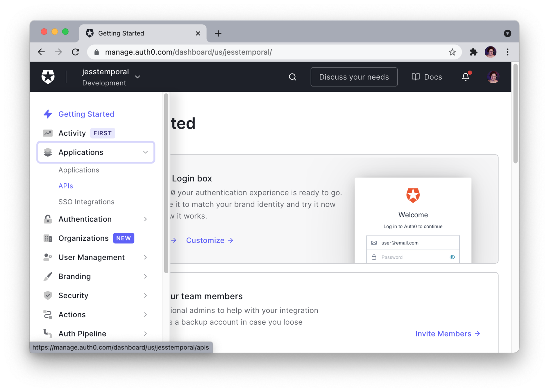Image resolution: width=549 pixels, height=392 pixels.
Task: Click Invite Members link
Action: pos(448,334)
